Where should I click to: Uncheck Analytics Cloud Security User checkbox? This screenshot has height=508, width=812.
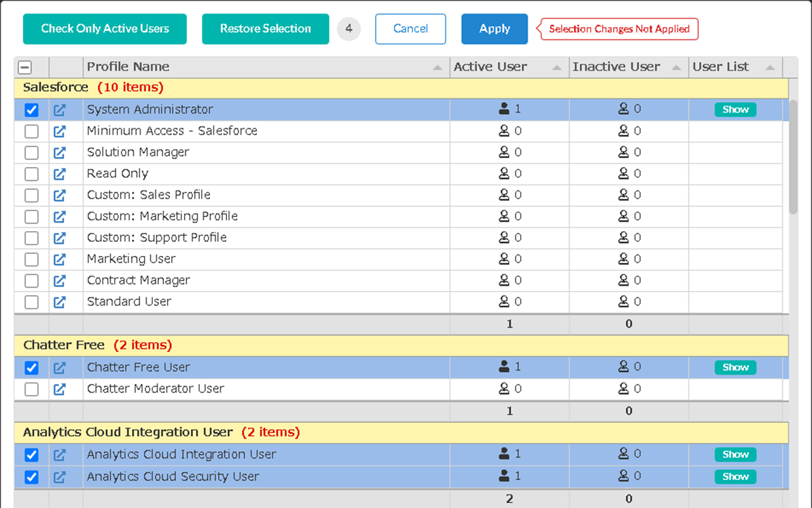coord(31,477)
